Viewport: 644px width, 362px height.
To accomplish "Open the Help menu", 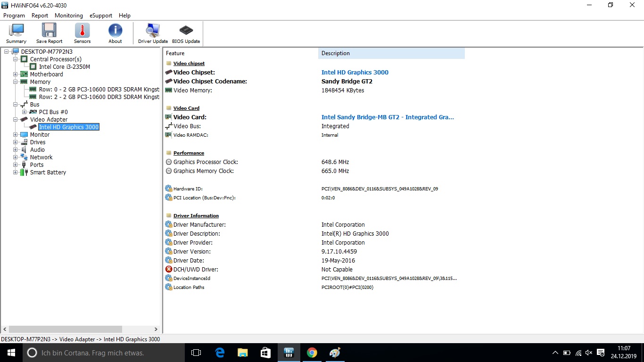I will coord(124,16).
